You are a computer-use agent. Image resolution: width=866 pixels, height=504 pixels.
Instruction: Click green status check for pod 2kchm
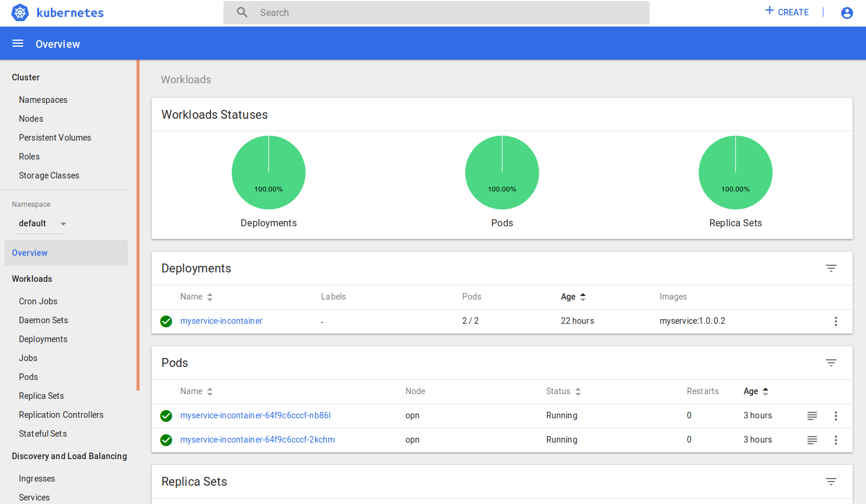[x=166, y=440]
